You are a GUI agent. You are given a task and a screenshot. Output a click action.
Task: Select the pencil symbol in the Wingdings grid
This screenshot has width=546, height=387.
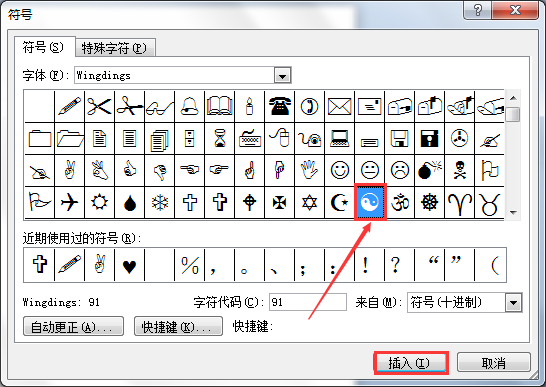pyautogui.click(x=70, y=106)
